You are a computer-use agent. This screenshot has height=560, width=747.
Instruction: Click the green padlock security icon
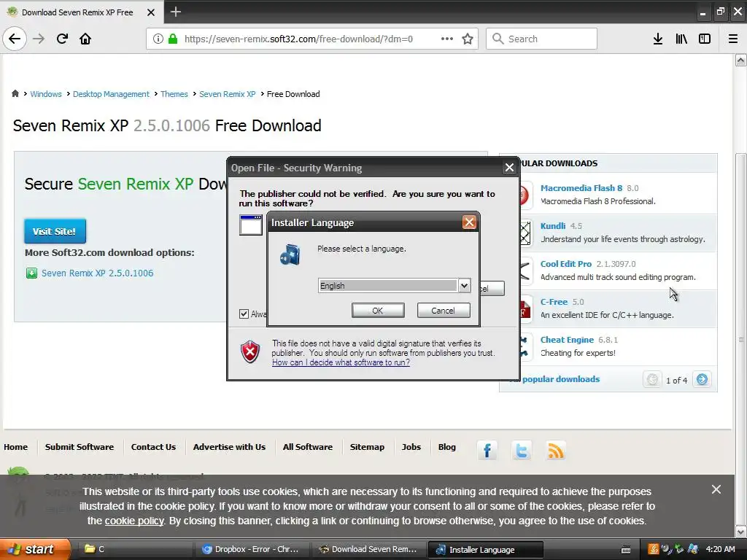tap(173, 39)
